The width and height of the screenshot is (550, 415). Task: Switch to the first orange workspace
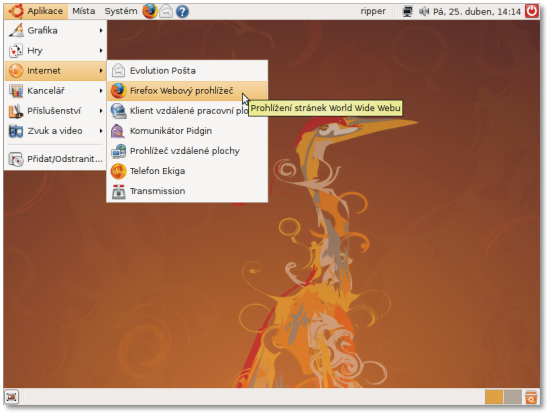tap(494, 397)
